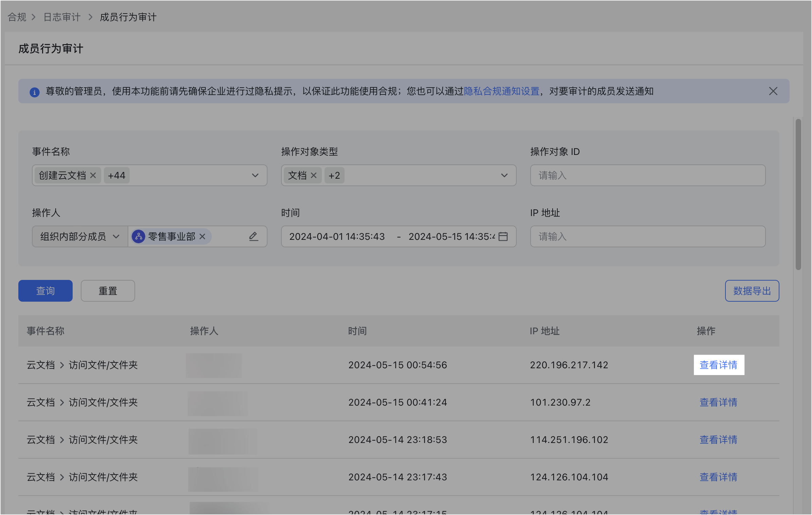Open the 组织内部分成员 selector dropdown
This screenshot has width=812, height=515.
(80, 236)
